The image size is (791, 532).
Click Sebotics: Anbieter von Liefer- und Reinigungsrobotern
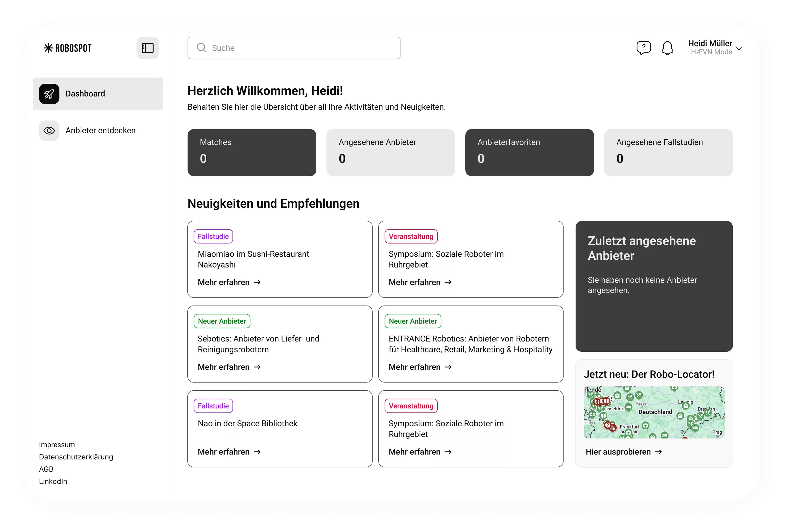coord(259,344)
